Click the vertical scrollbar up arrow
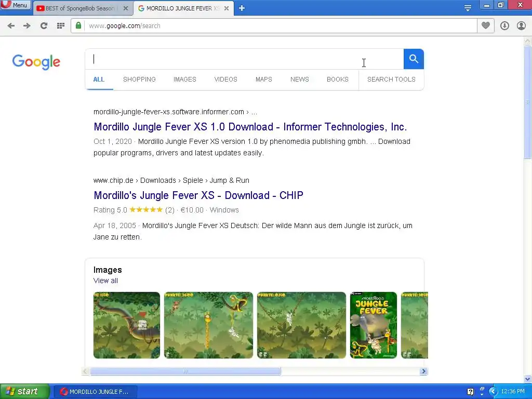The image size is (532, 399). coord(528,41)
